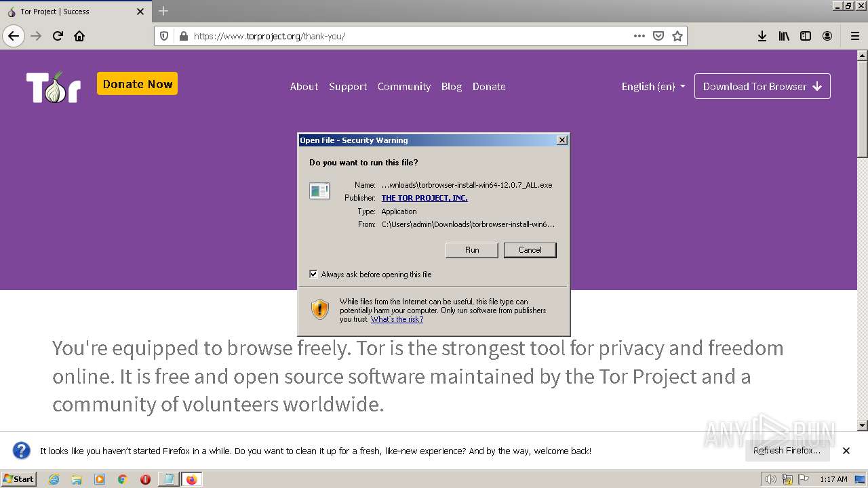Screen dimensions: 868x488
Task: Select the Firefox taskbar button
Action: (x=191, y=479)
